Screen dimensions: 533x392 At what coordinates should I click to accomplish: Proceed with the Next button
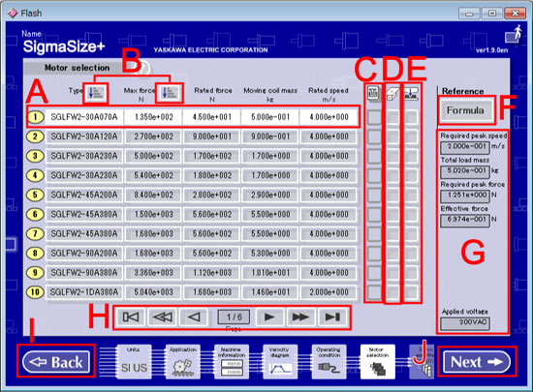click(x=477, y=362)
